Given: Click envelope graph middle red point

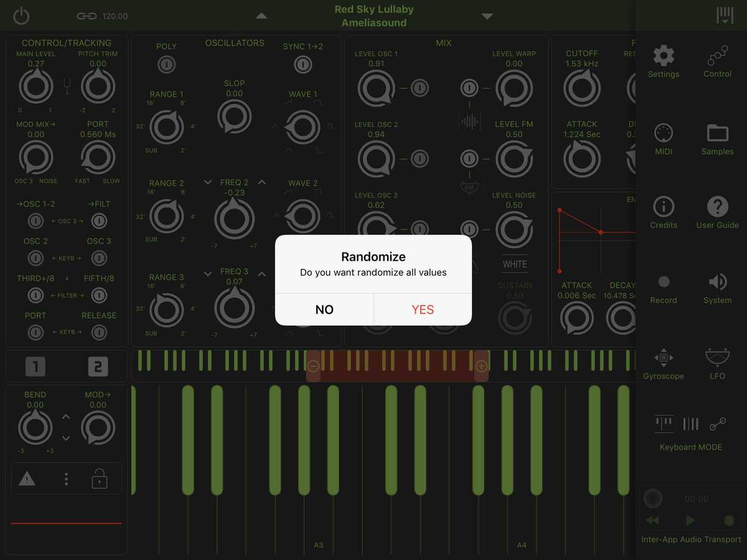Looking at the screenshot, I should tap(600, 232).
